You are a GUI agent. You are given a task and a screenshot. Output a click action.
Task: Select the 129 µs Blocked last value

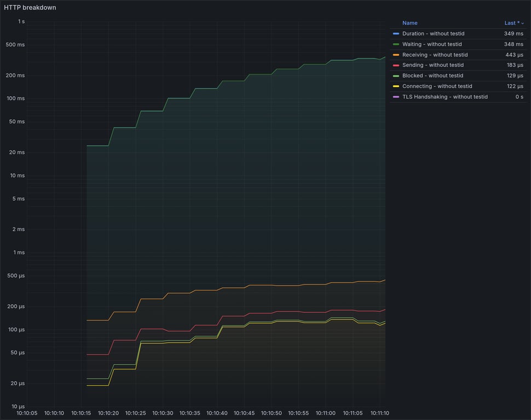point(515,75)
